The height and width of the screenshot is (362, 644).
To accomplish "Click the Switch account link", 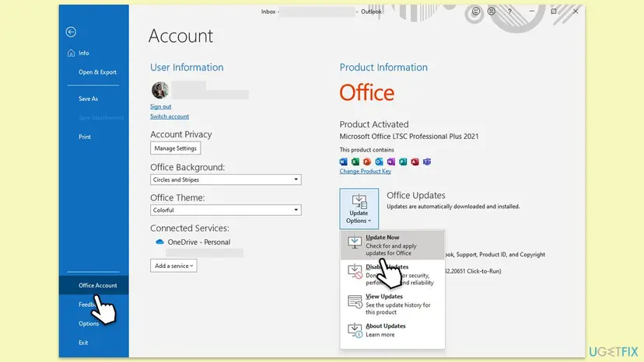I will click(x=170, y=117).
